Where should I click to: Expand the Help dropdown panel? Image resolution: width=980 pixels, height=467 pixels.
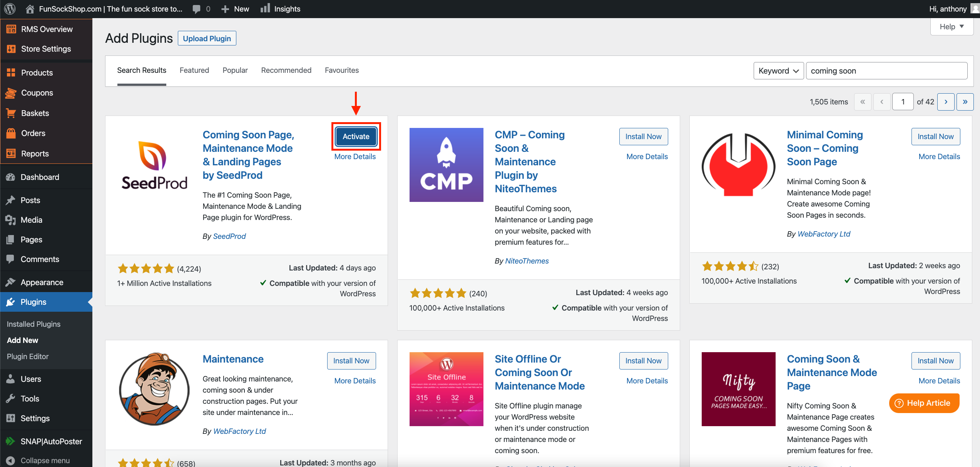952,27
